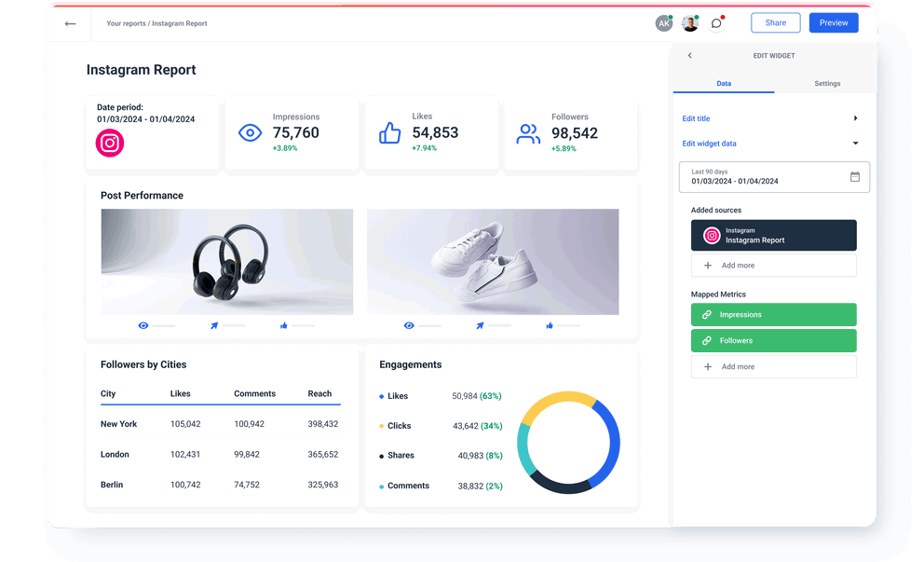Open the comments bubble in the top bar
The height and width of the screenshot is (562, 924).
[x=716, y=22]
